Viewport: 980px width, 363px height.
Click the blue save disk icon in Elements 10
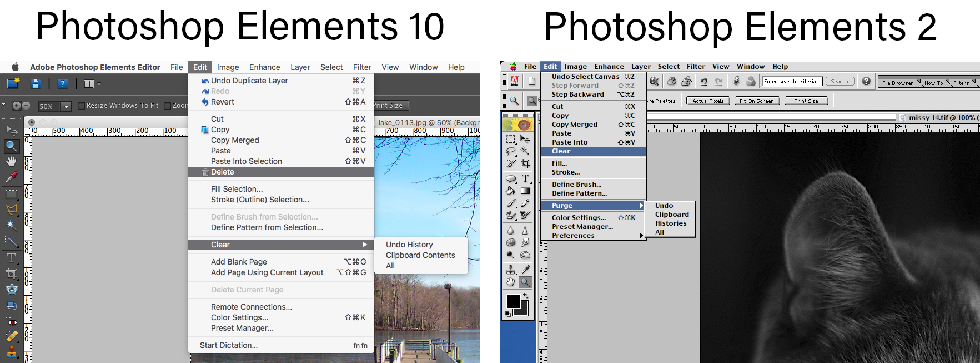click(x=36, y=84)
